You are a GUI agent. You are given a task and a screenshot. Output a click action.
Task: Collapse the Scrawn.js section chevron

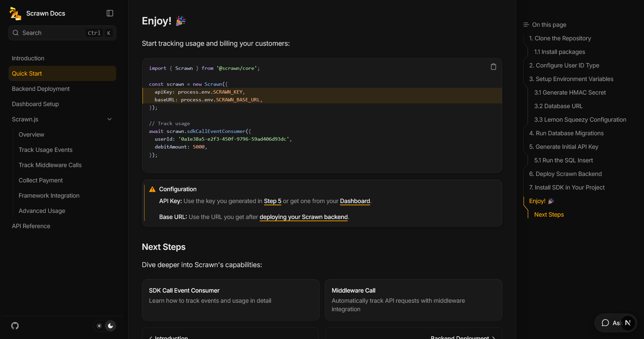[109, 119]
